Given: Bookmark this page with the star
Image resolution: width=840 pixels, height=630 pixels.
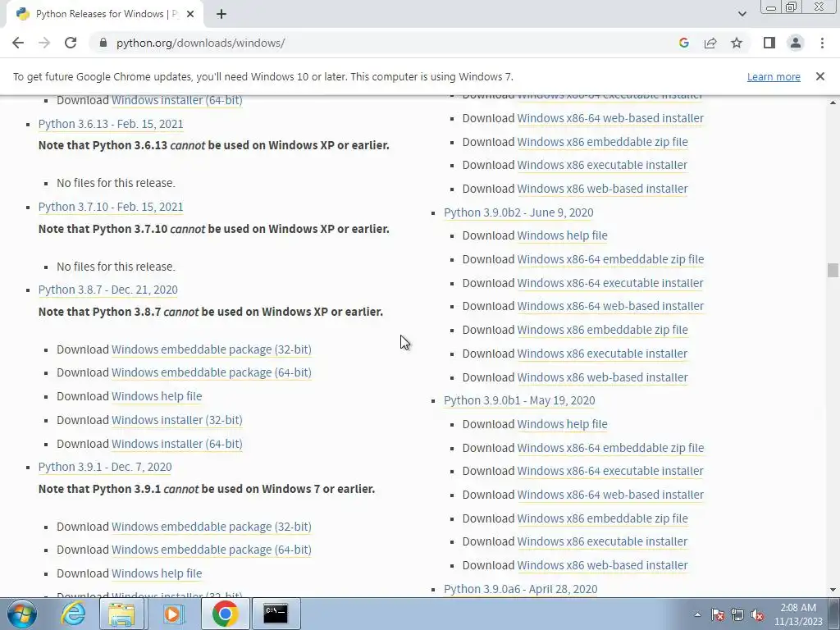Looking at the screenshot, I should pyautogui.click(x=737, y=43).
